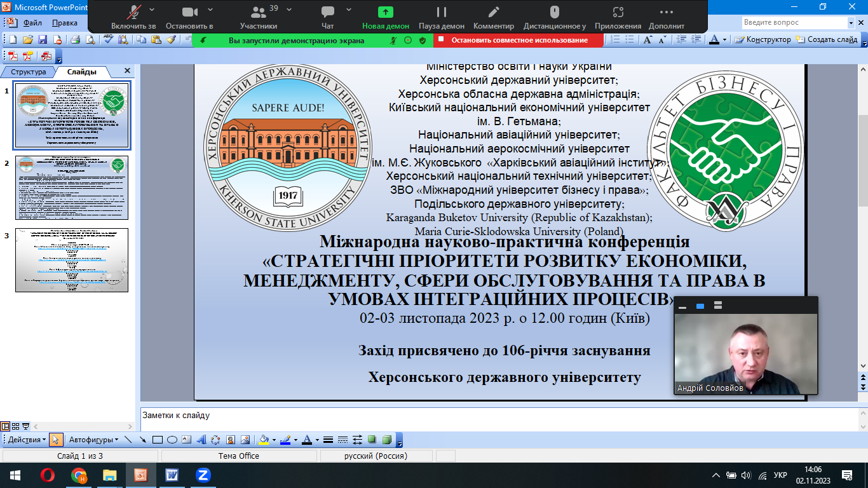Click the Print icon in the standard toolbar
Image resolution: width=868 pixels, height=488 pixels.
click(x=75, y=39)
